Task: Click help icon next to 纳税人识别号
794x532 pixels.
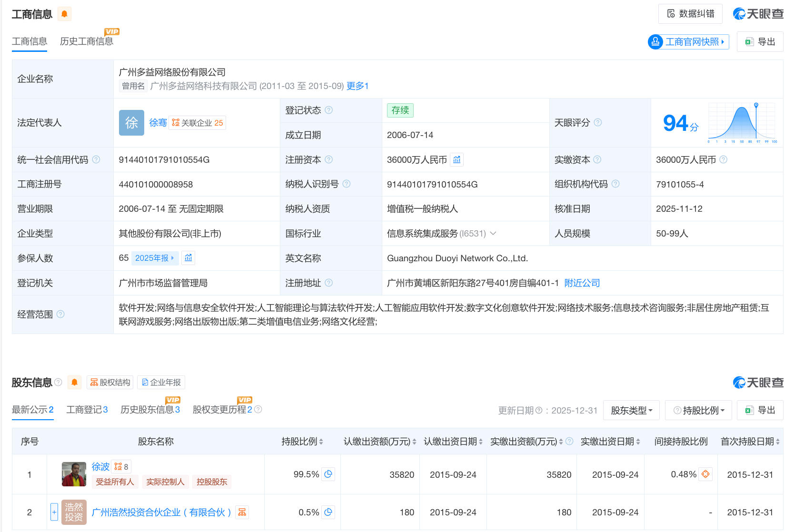Action: click(x=347, y=184)
